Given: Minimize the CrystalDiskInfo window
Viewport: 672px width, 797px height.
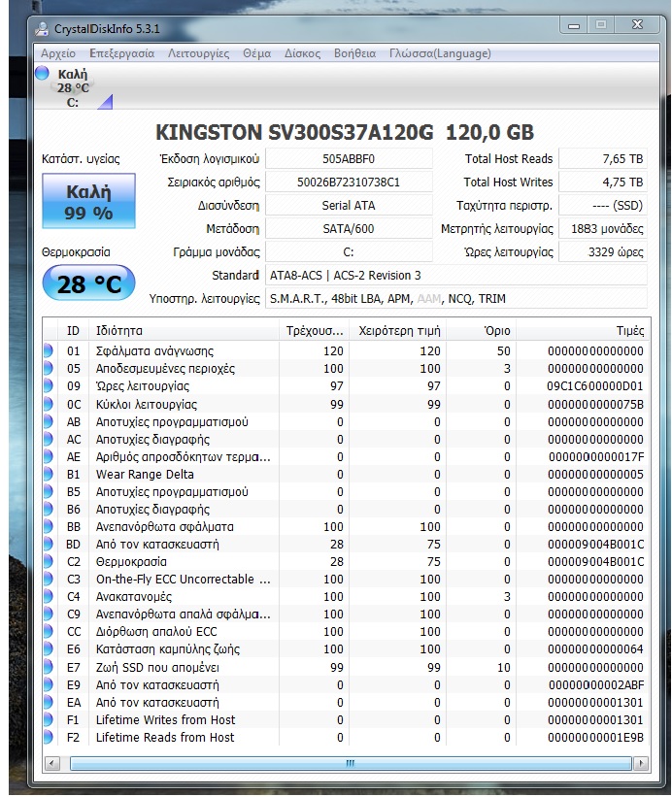Looking at the screenshot, I should pos(574,25).
